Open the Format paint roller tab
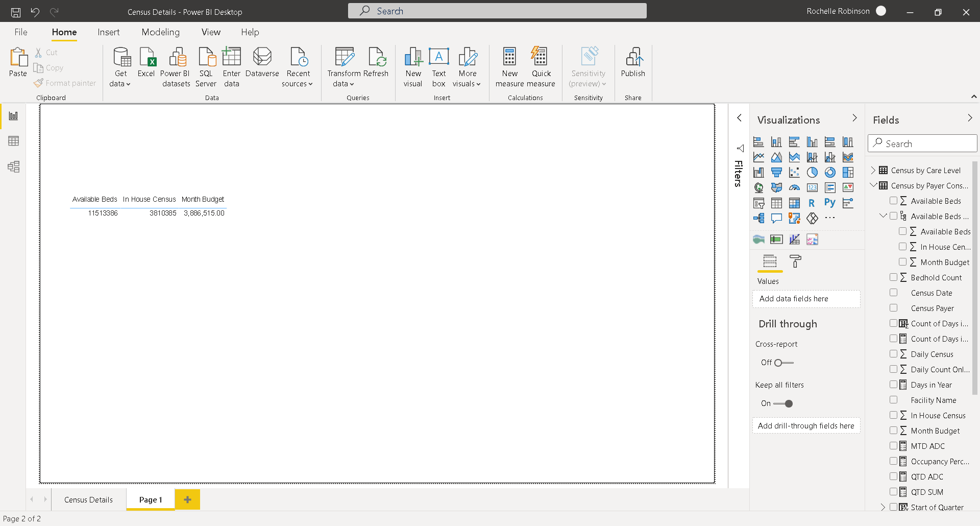980x526 pixels. 795,261
